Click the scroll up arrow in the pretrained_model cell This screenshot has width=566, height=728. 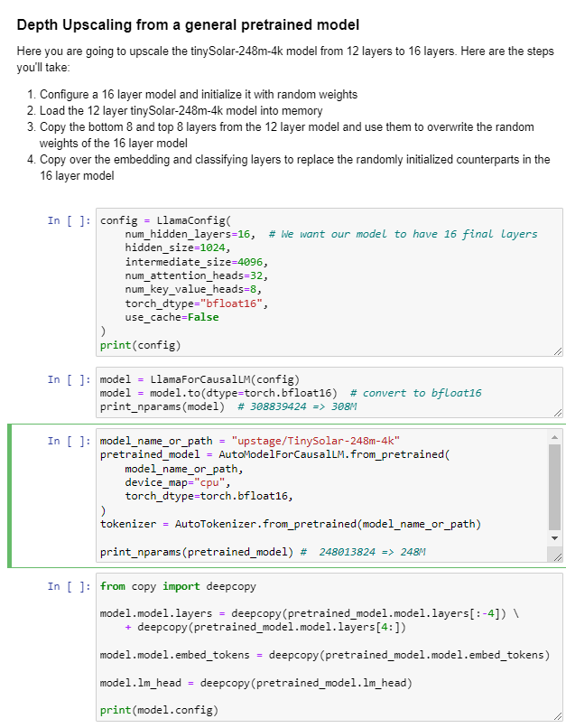pyautogui.click(x=554, y=437)
